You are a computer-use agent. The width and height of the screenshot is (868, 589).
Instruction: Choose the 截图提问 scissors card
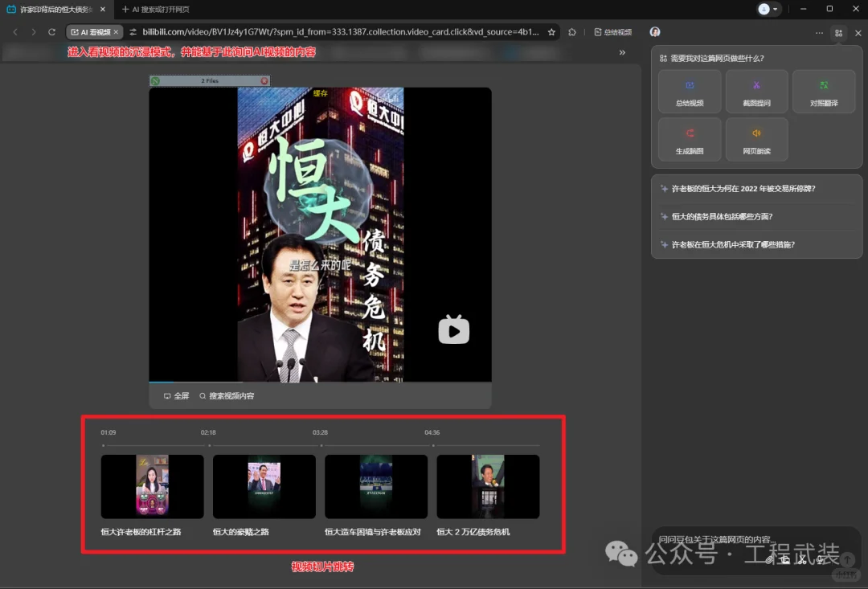[757, 92]
